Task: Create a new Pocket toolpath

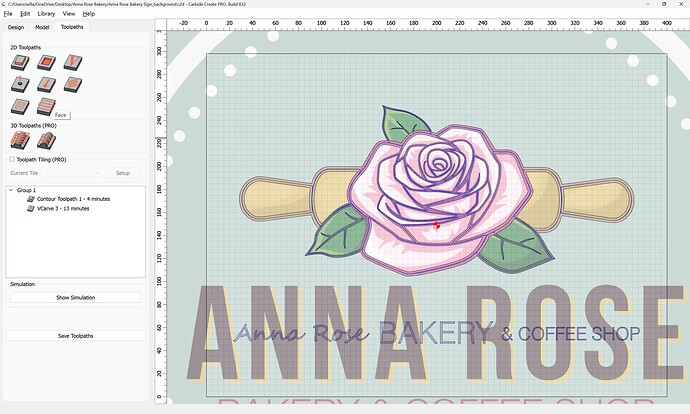Action: [46, 62]
